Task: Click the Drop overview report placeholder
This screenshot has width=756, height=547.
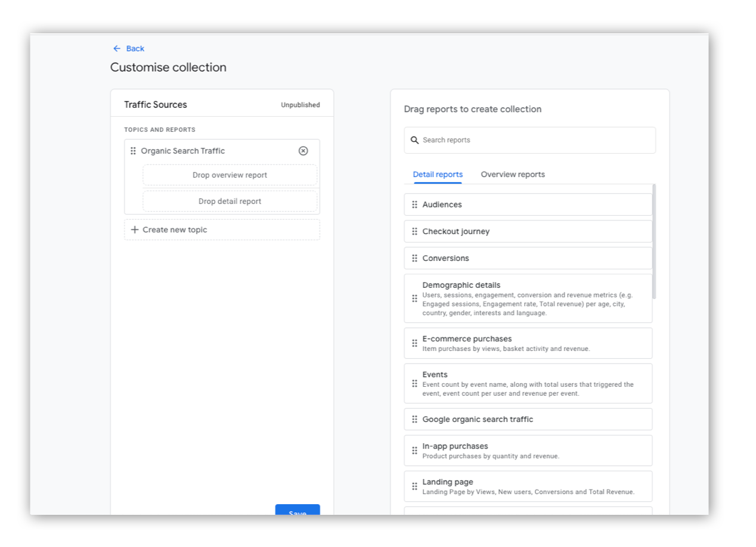Action: (230, 175)
